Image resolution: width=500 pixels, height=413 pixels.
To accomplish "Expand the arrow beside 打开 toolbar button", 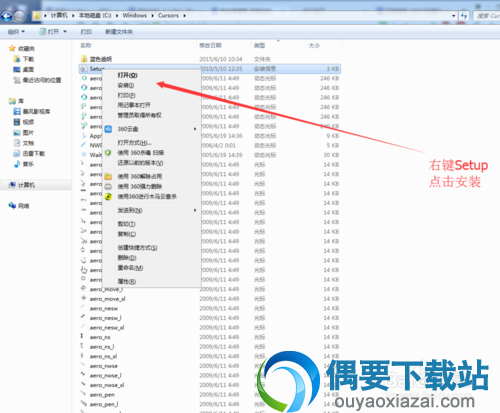I will [x=65, y=32].
